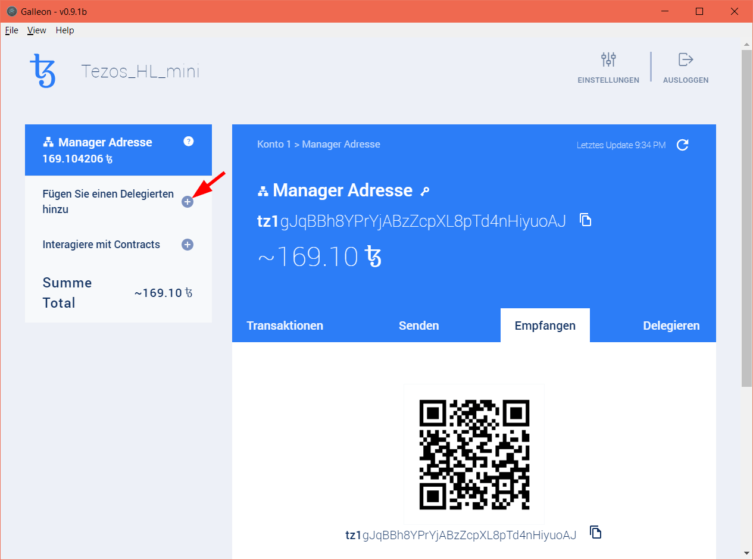This screenshot has width=753, height=560.
Task: Open the File menu
Action: [12, 30]
